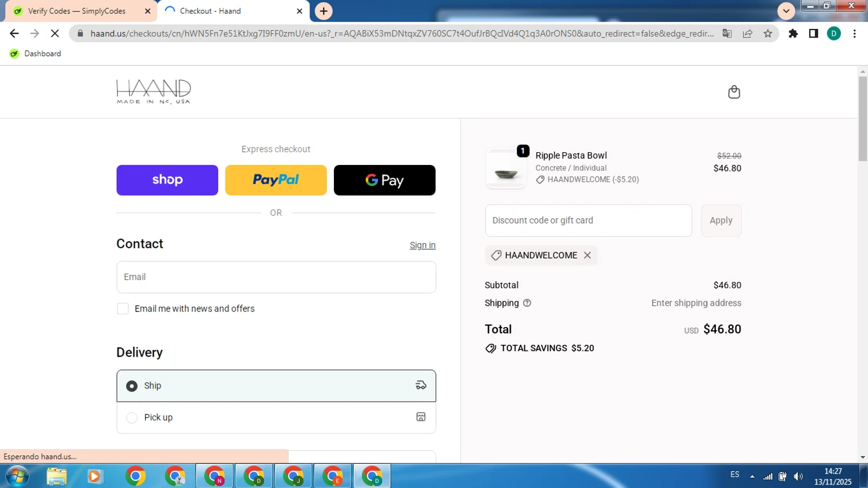Switch to Checkout - Haand tab
The image size is (868, 488).
233,11
